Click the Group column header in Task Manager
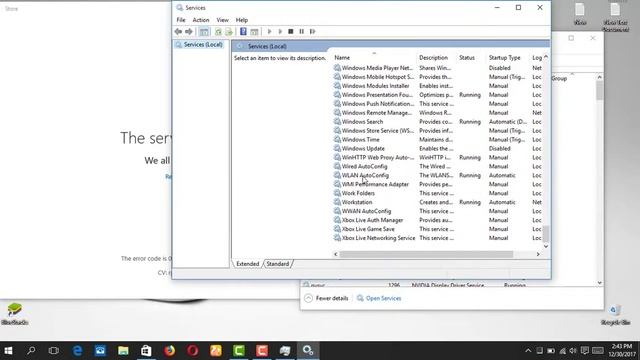 point(559,78)
